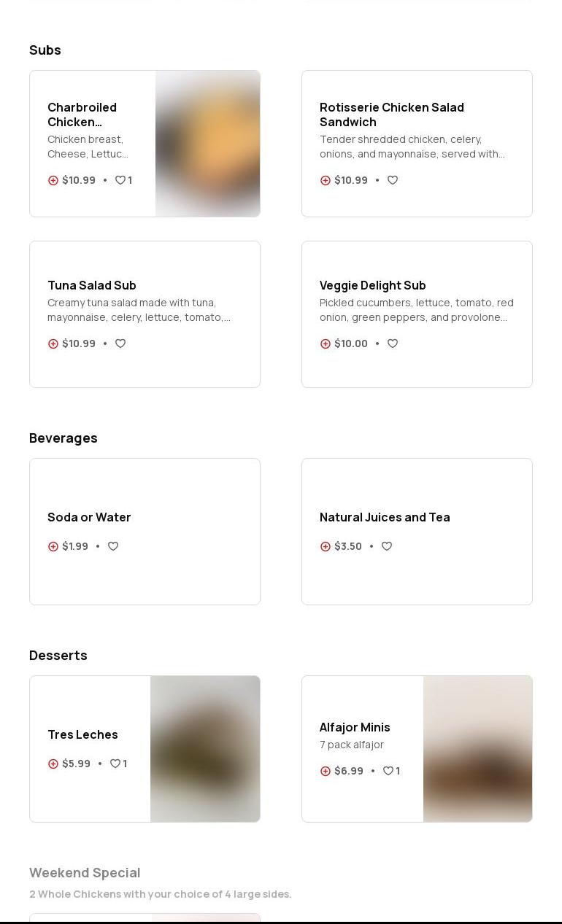Add Natural Juices and Tea plus icon
This screenshot has height=924, width=562.
click(x=326, y=546)
